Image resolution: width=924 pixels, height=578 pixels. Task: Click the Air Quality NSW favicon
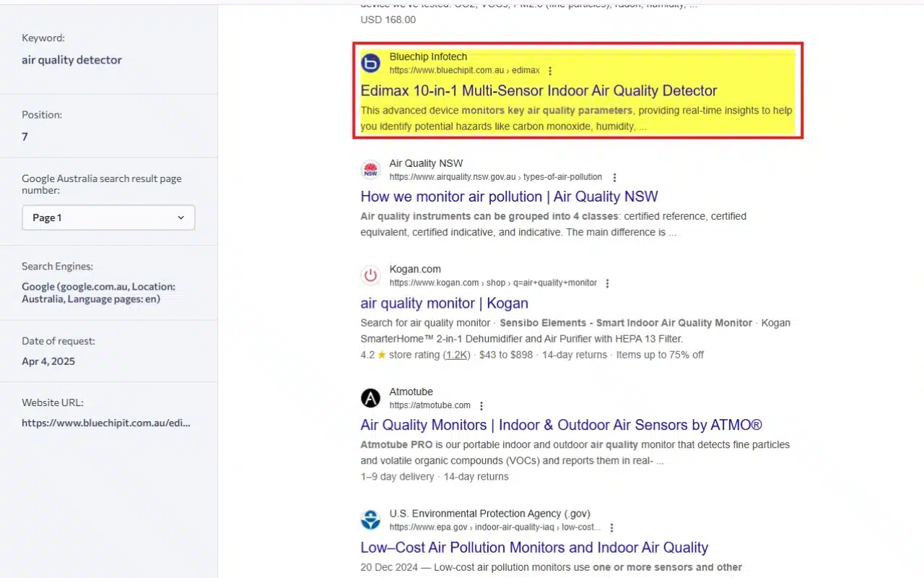pos(370,170)
